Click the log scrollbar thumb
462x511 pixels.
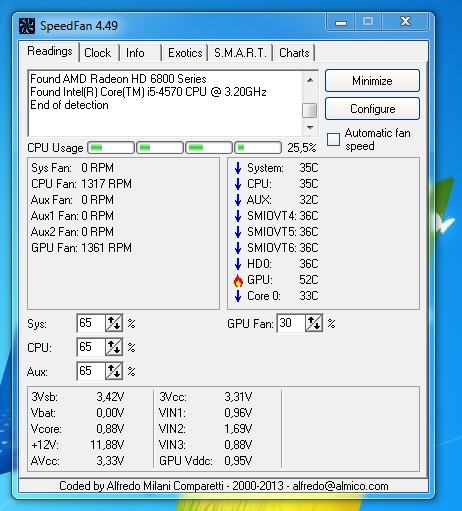pyautogui.click(x=309, y=110)
